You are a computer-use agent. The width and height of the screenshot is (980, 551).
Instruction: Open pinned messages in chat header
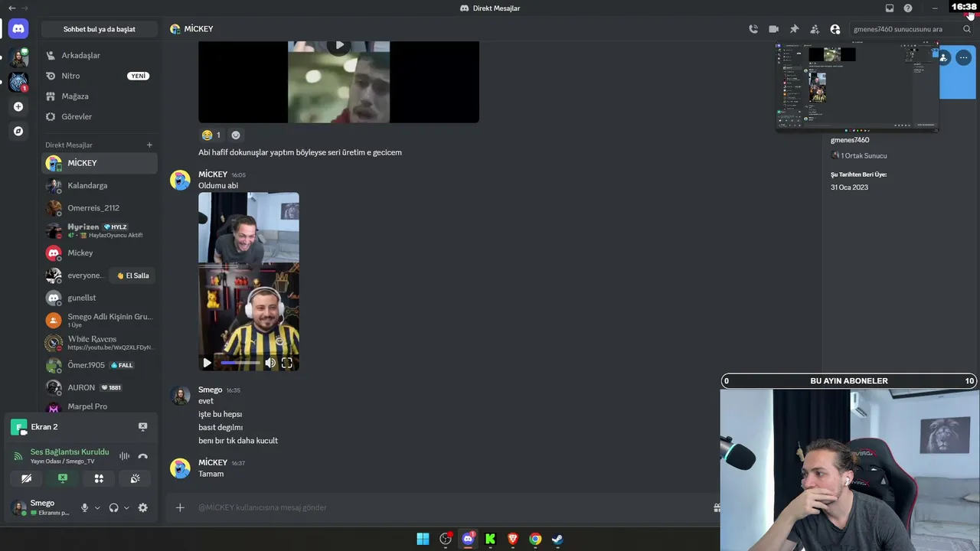click(794, 29)
